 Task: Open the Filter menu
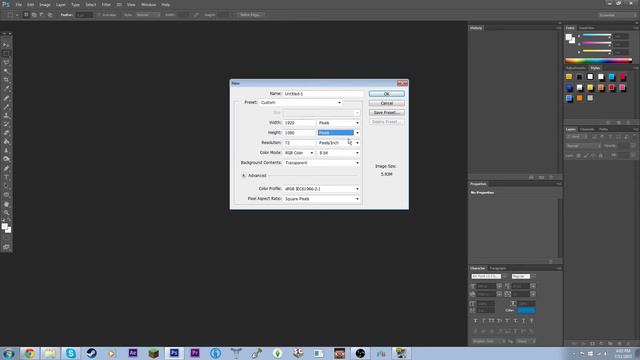click(x=106, y=4)
